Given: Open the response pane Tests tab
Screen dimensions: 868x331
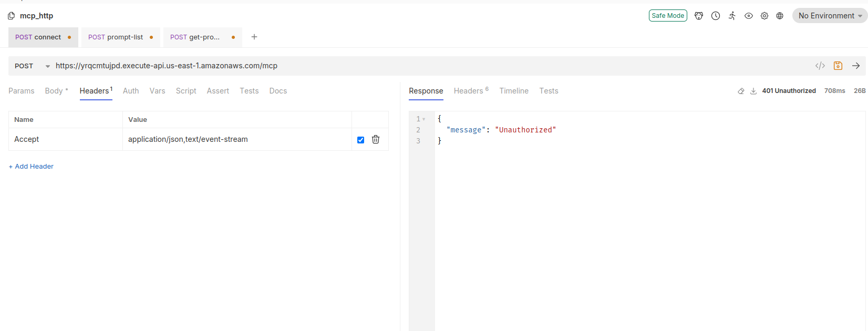Looking at the screenshot, I should point(549,91).
